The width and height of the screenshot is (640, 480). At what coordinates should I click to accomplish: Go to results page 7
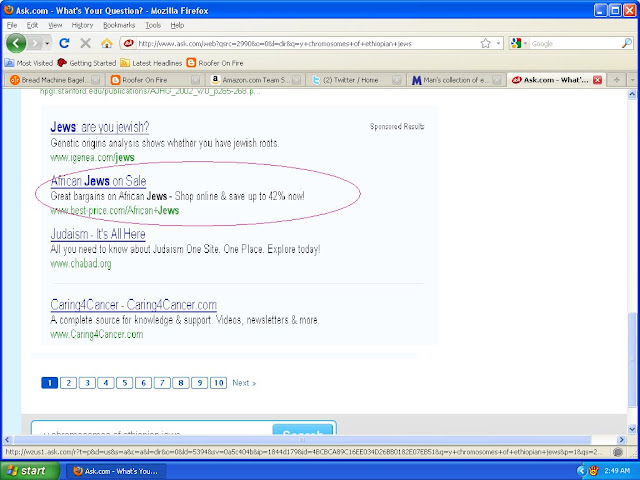162,383
